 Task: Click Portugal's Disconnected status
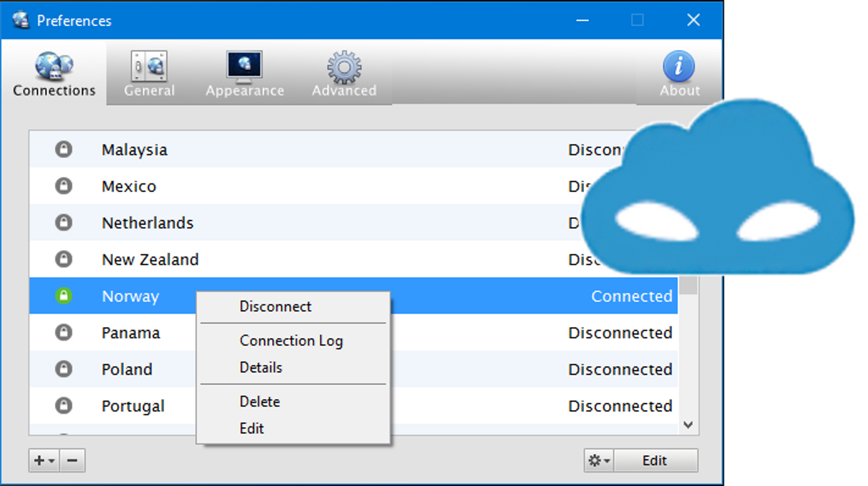click(x=621, y=406)
